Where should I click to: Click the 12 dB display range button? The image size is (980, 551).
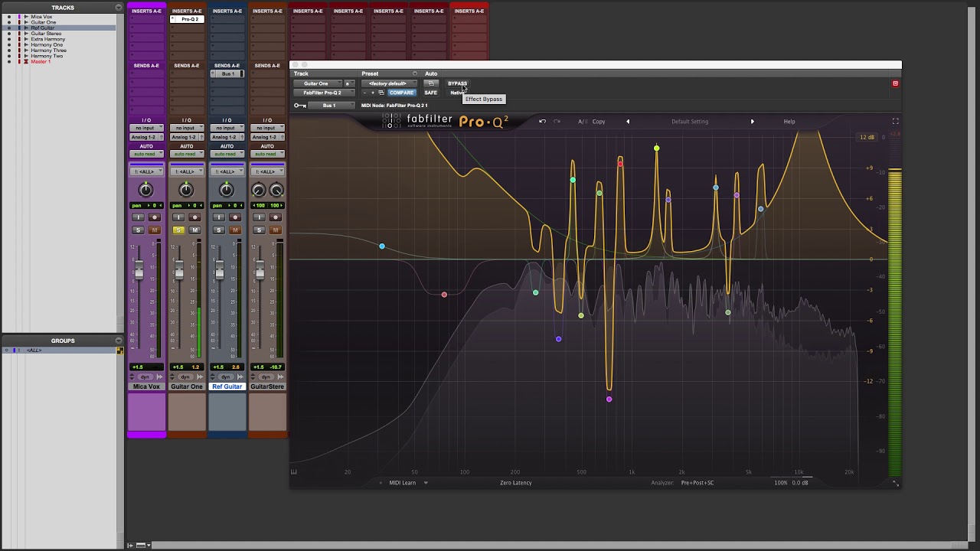pyautogui.click(x=867, y=138)
